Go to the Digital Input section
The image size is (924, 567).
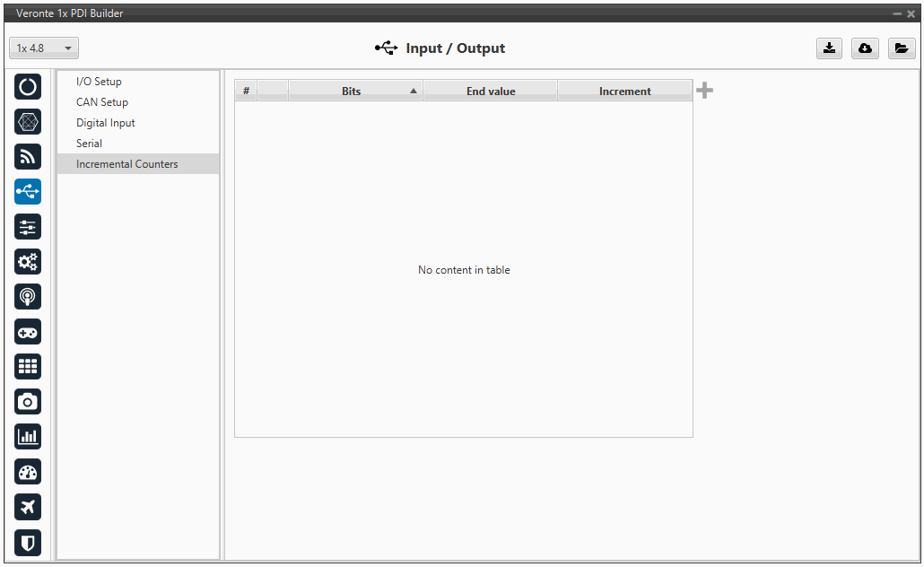click(x=106, y=123)
